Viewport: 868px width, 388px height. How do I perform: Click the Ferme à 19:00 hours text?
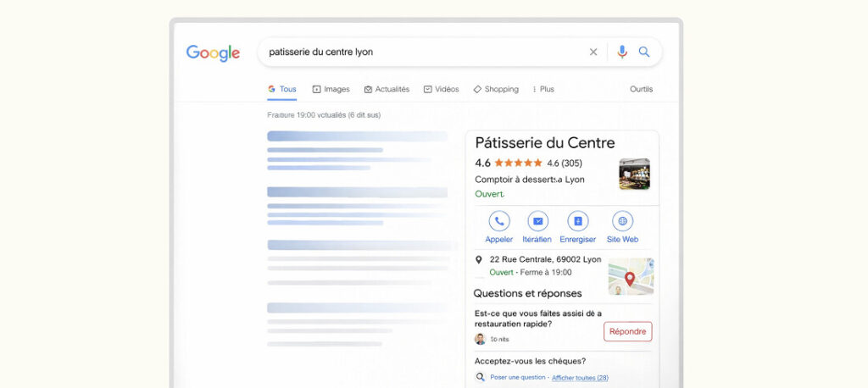(546, 272)
